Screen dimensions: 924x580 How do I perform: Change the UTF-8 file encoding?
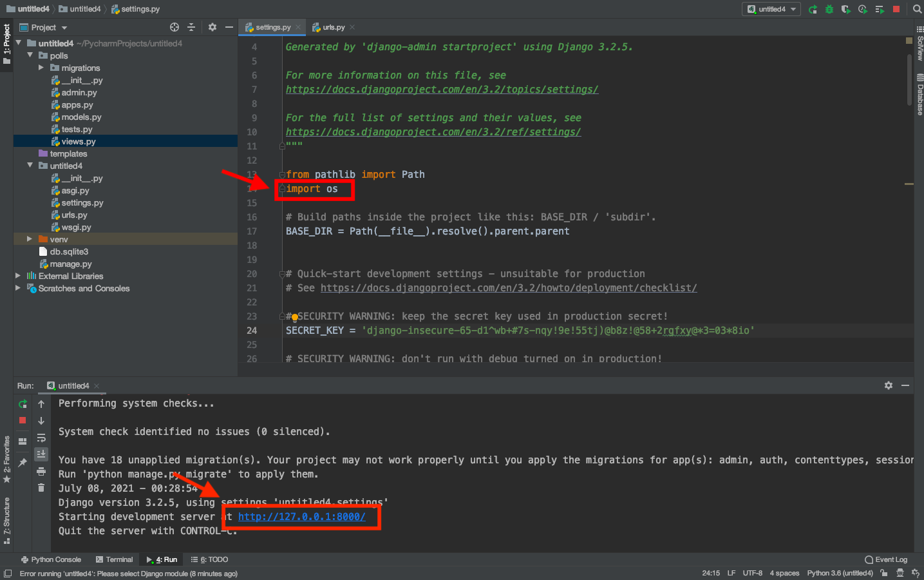752,573
